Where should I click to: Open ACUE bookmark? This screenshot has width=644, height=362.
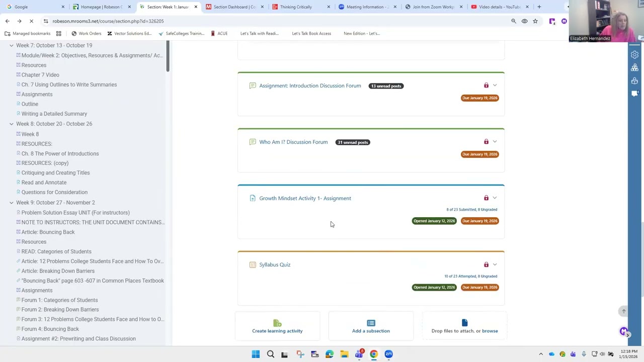(x=219, y=33)
